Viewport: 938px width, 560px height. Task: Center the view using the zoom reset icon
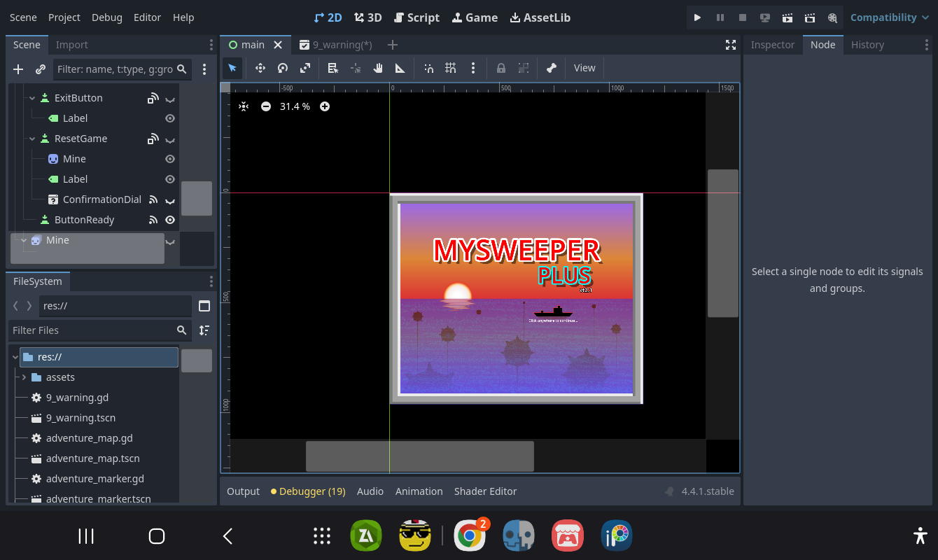point(244,106)
